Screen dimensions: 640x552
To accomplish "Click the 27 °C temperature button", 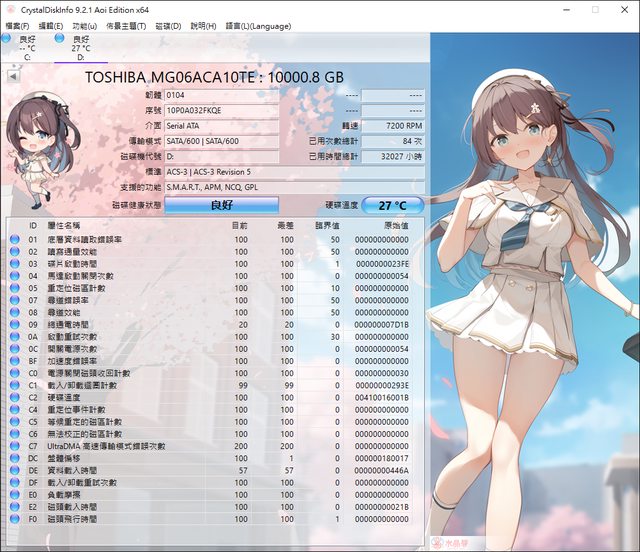I will (392, 205).
